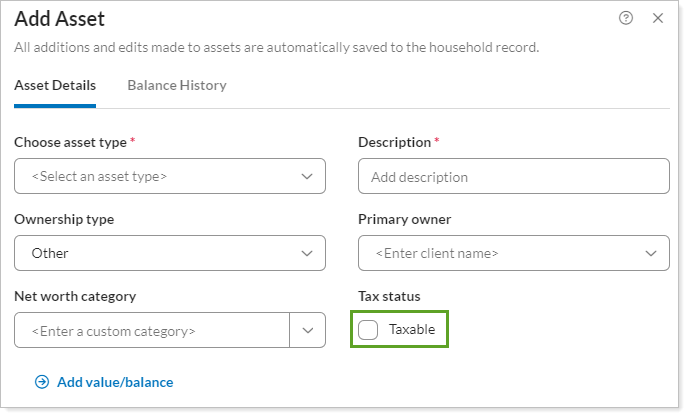Enable the Taxable checkbox
Viewport: 688px width, 417px height.
pyautogui.click(x=369, y=330)
